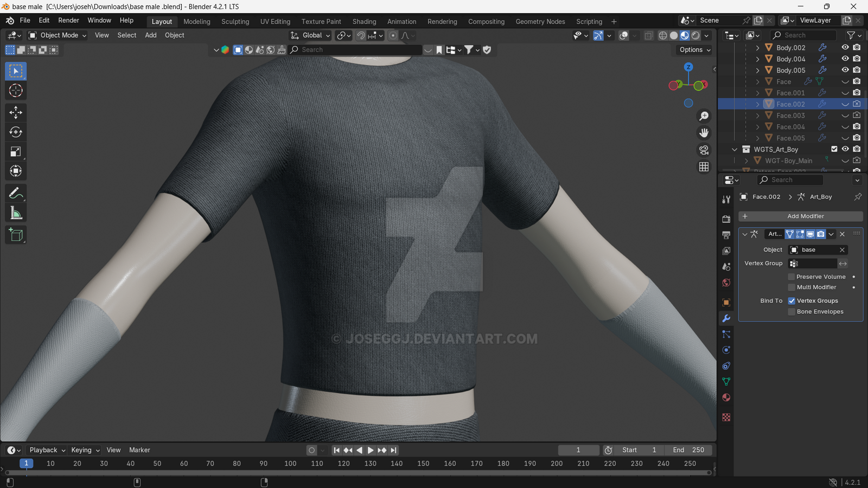Invert vertex group influence arrows button

tap(843, 264)
